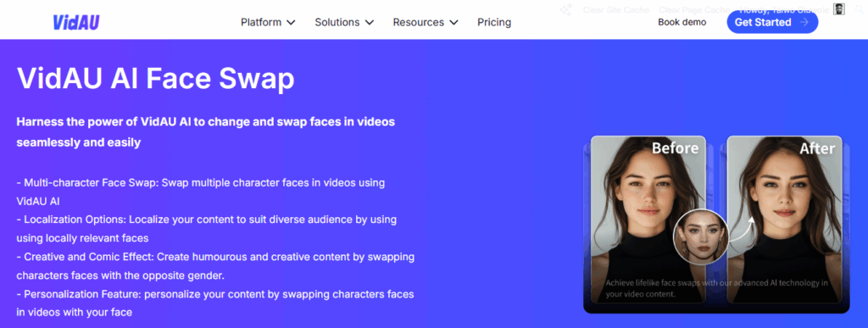Click the 'Achieve lifelike face swaps' caption
This screenshot has height=328, width=868.
point(717,288)
